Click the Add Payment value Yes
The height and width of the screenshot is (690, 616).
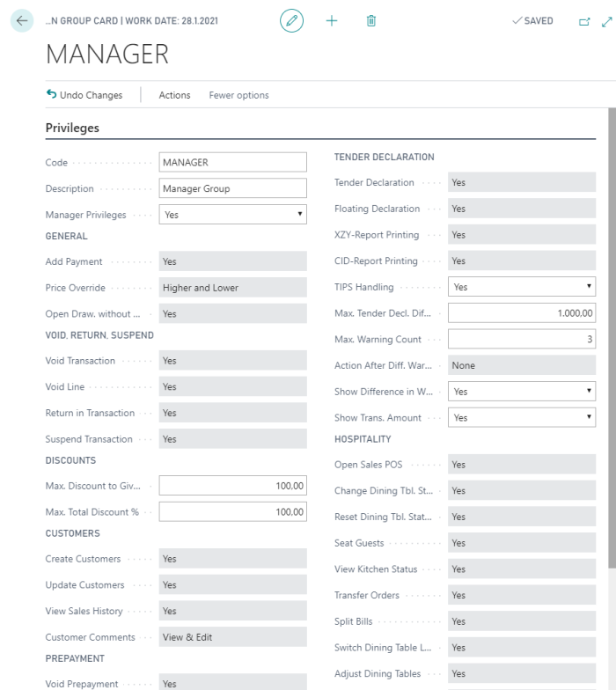click(232, 261)
